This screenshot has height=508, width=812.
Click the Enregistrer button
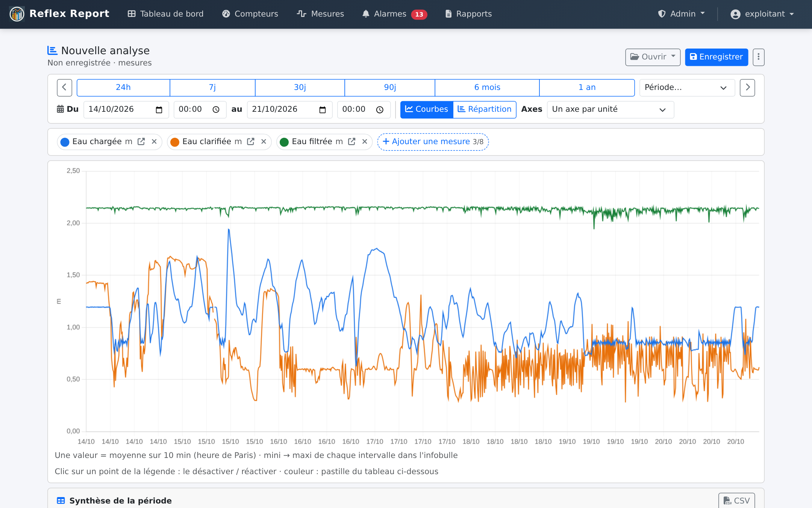[717, 57]
